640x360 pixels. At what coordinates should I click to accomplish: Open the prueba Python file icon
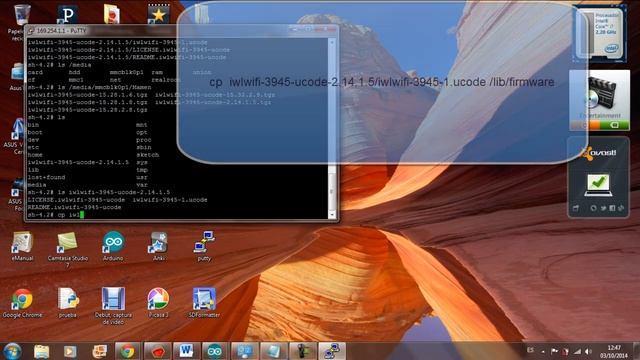point(68,303)
